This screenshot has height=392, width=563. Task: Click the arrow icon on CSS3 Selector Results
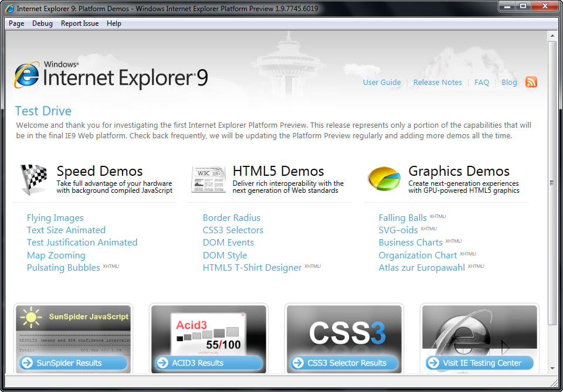pos(298,363)
